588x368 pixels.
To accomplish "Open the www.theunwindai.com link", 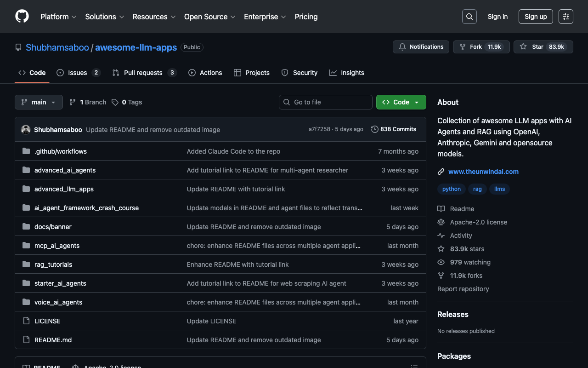I will click(x=483, y=172).
